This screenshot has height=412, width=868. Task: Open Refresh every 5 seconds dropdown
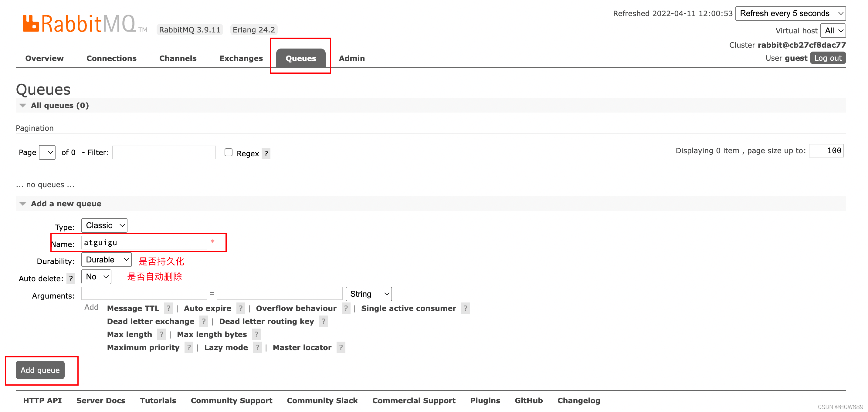790,13
